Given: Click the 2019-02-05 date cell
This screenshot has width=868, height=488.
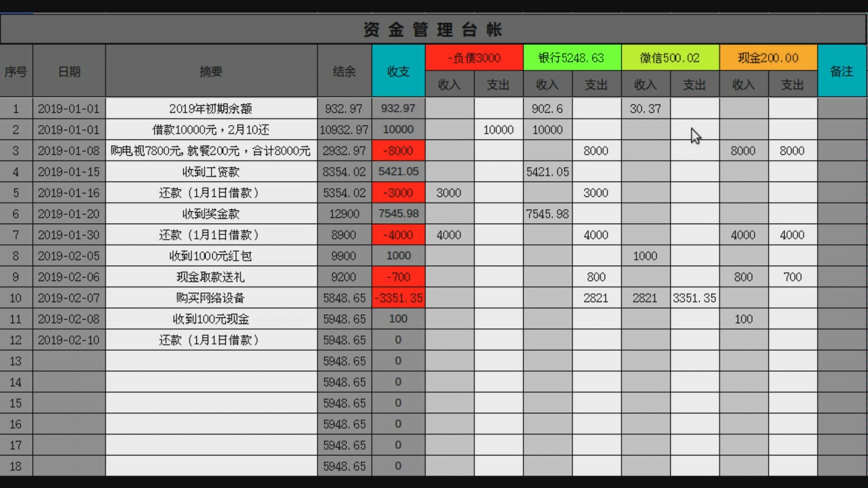Looking at the screenshot, I should (x=69, y=256).
